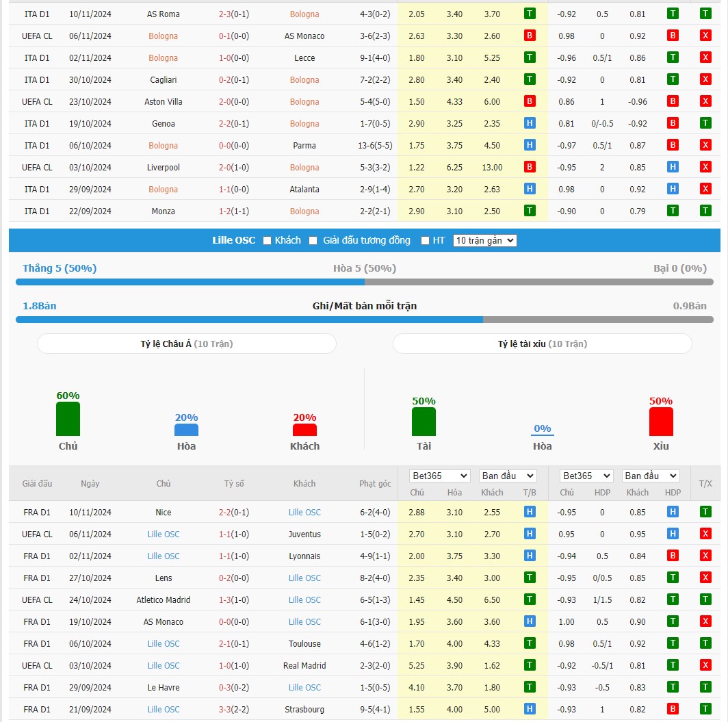Image resolution: width=728 pixels, height=722 pixels.
Task: Select the Tỷ lệ Châu Á tab
Action: pos(187,344)
